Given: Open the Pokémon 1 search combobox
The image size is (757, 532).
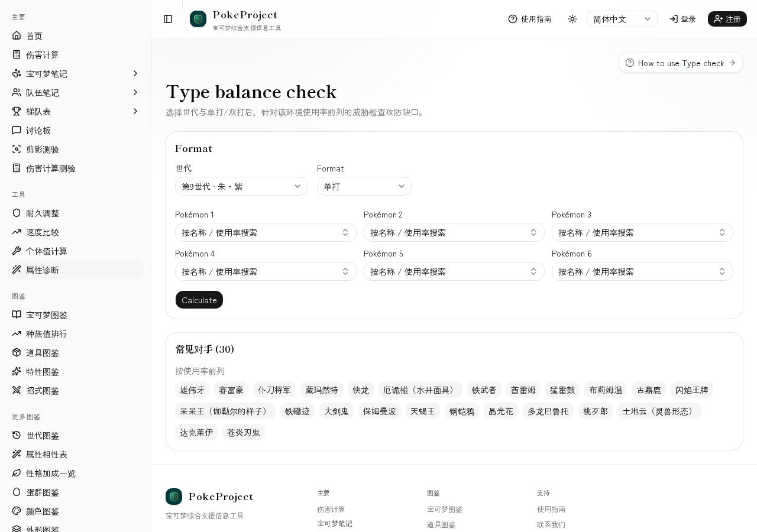Looking at the screenshot, I should 266,232.
